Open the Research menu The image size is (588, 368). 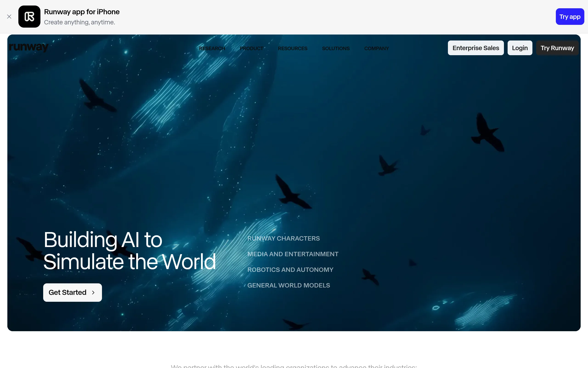tap(212, 49)
